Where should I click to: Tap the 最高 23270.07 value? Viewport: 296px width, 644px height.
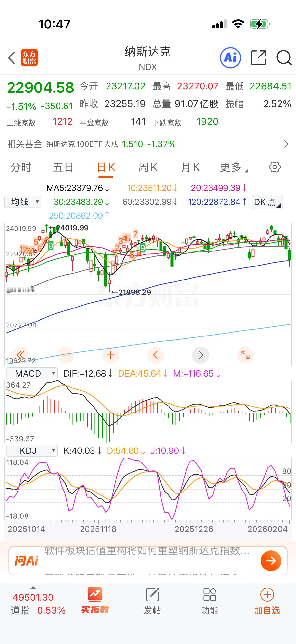[186, 86]
